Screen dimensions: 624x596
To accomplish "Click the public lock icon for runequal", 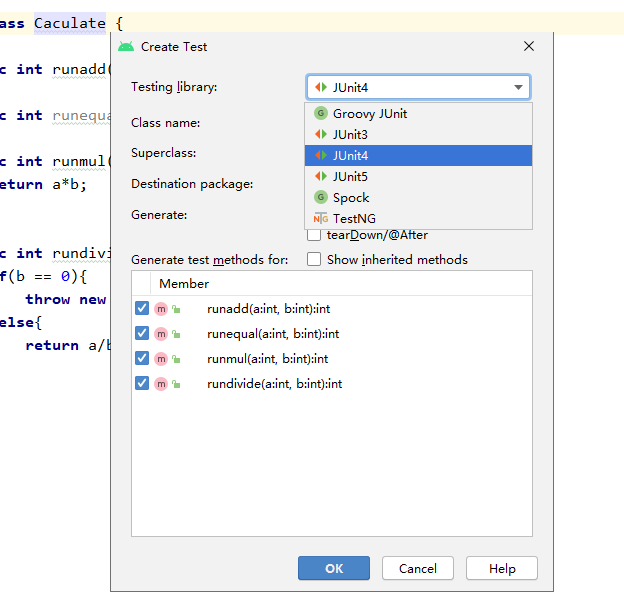I will tap(176, 334).
